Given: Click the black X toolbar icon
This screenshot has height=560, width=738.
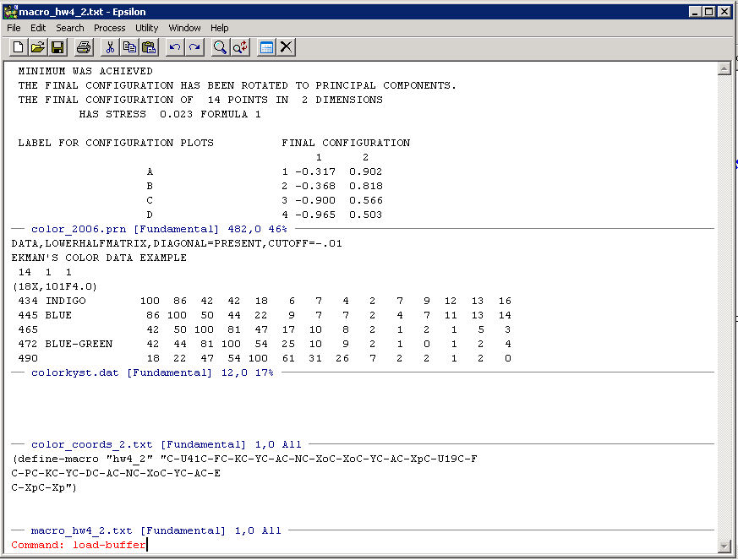Looking at the screenshot, I should click(x=287, y=47).
